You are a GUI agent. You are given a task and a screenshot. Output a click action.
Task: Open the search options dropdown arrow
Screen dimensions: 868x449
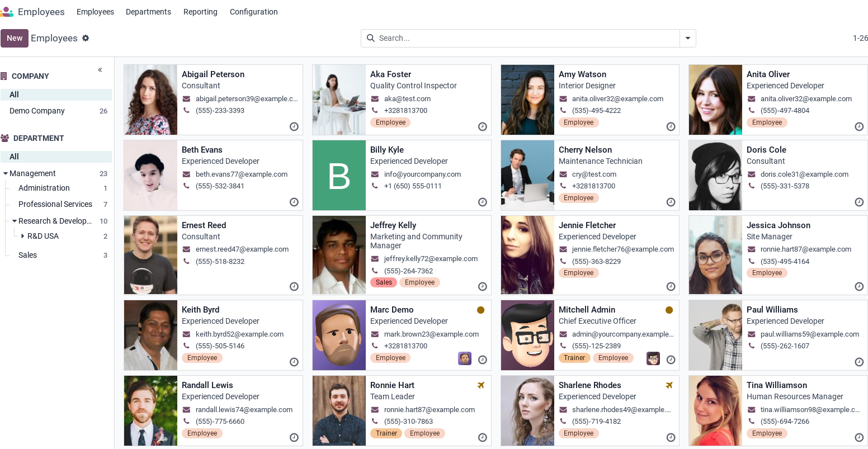pyautogui.click(x=687, y=38)
